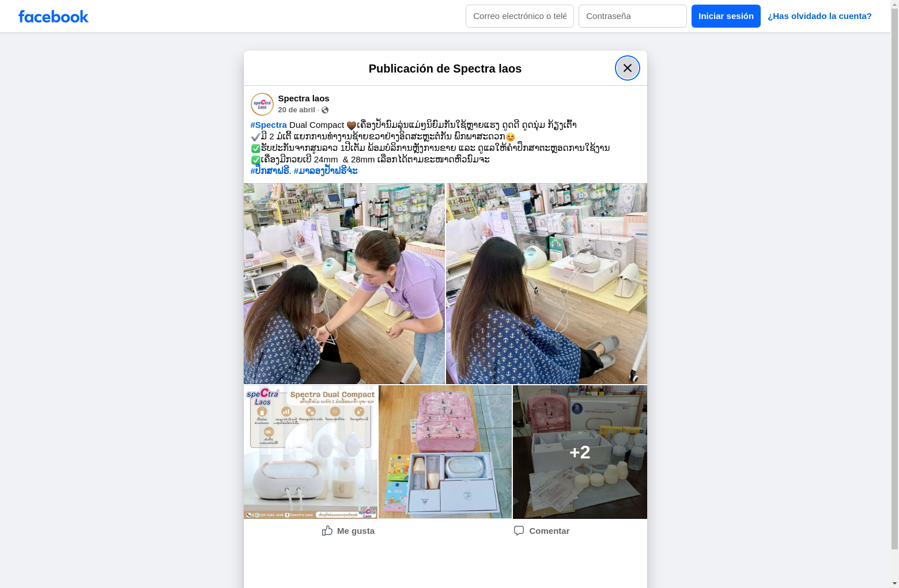
Task: Open photo of seated woman facing counter
Action: point(546,284)
